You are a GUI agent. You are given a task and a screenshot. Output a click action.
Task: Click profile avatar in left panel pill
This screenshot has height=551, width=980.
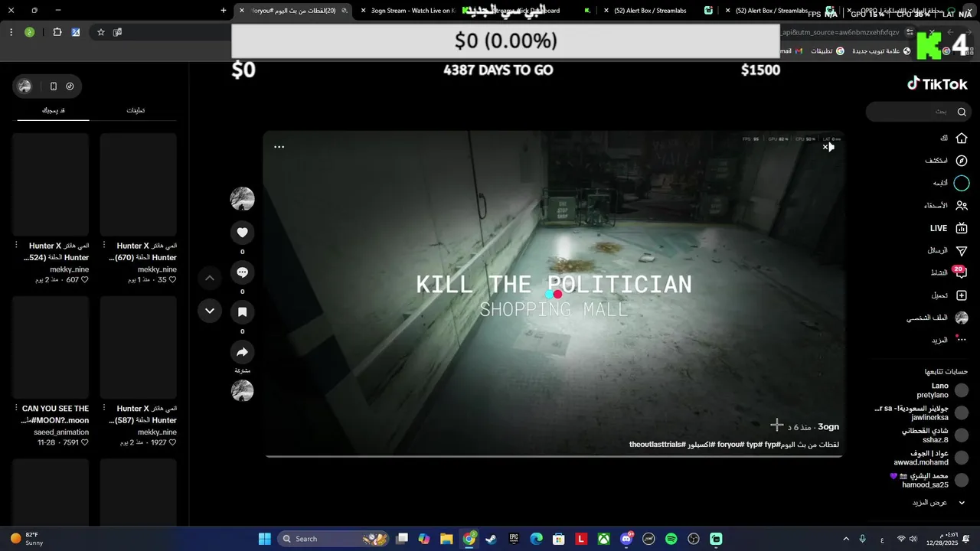pos(25,86)
